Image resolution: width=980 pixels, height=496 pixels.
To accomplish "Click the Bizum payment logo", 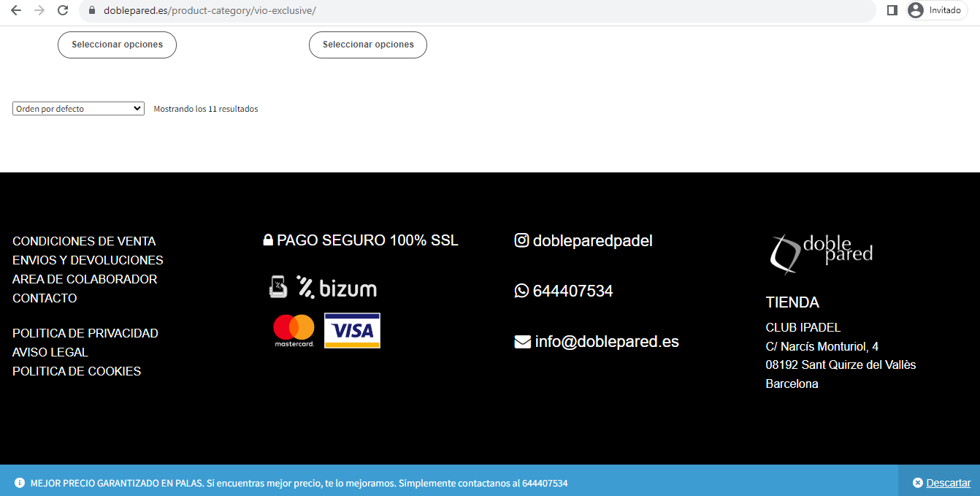I will (337, 288).
